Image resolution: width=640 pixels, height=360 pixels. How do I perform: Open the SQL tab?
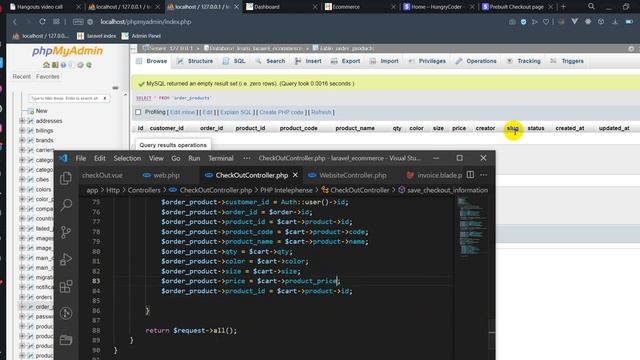234,61
